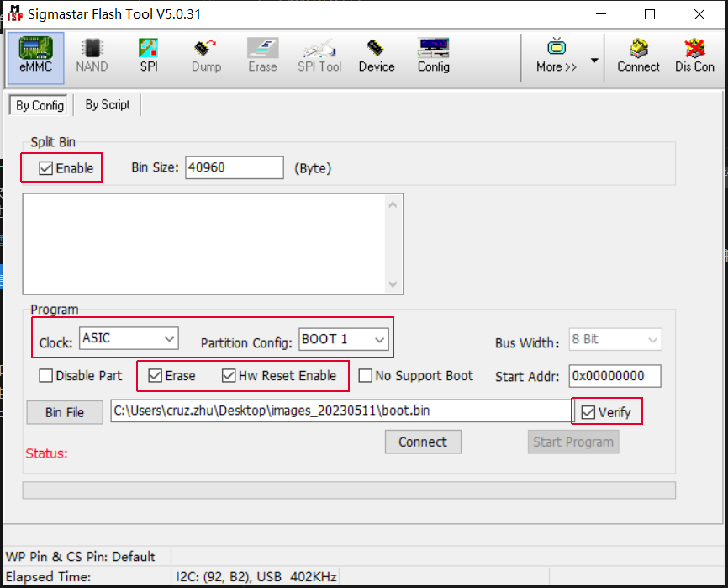Viewport: 728px width, 588px height.
Task: Click the boot.bin file path field
Action: (x=341, y=411)
